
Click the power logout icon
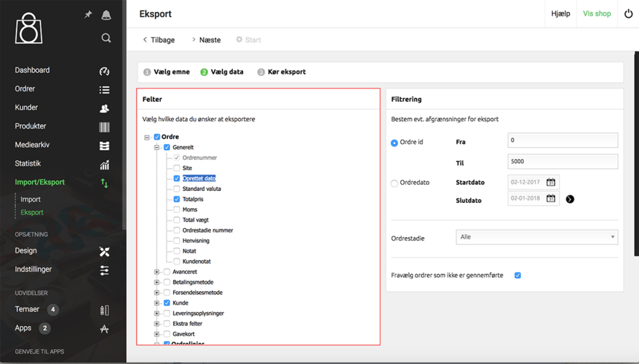point(629,13)
